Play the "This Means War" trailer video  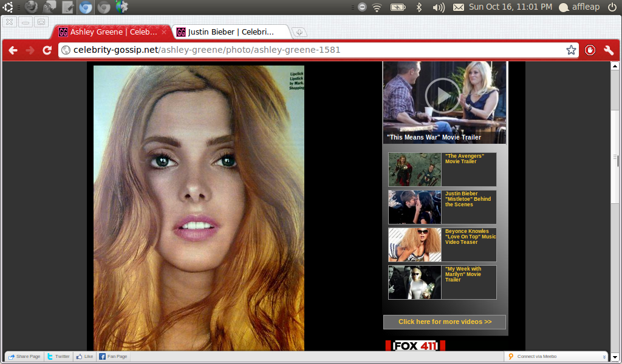pyautogui.click(x=443, y=95)
